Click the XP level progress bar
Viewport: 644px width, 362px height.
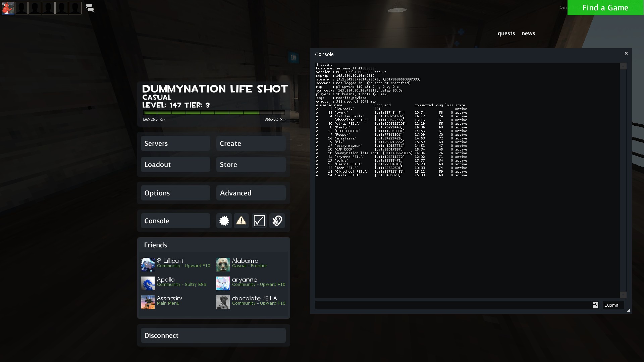(214, 113)
